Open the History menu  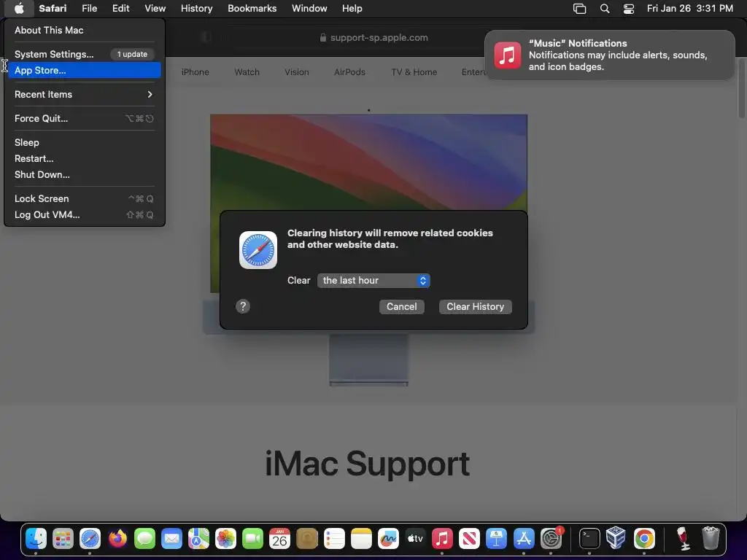tap(196, 9)
